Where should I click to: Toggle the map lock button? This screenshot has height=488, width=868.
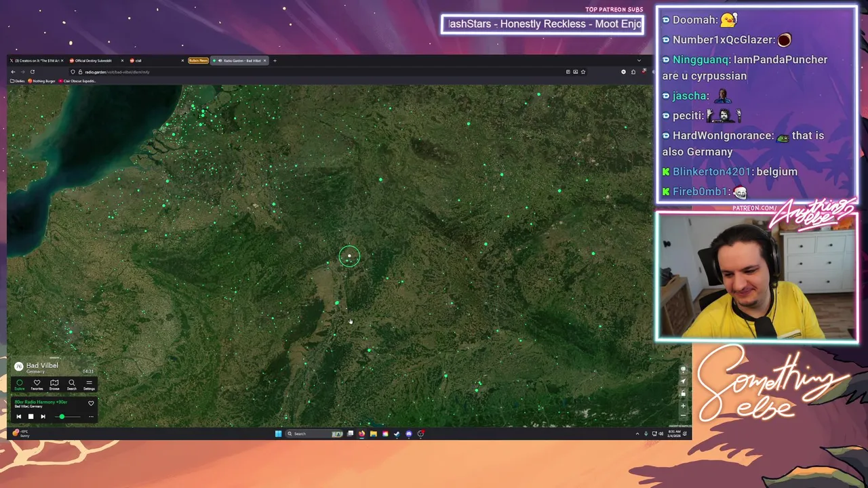click(x=683, y=393)
